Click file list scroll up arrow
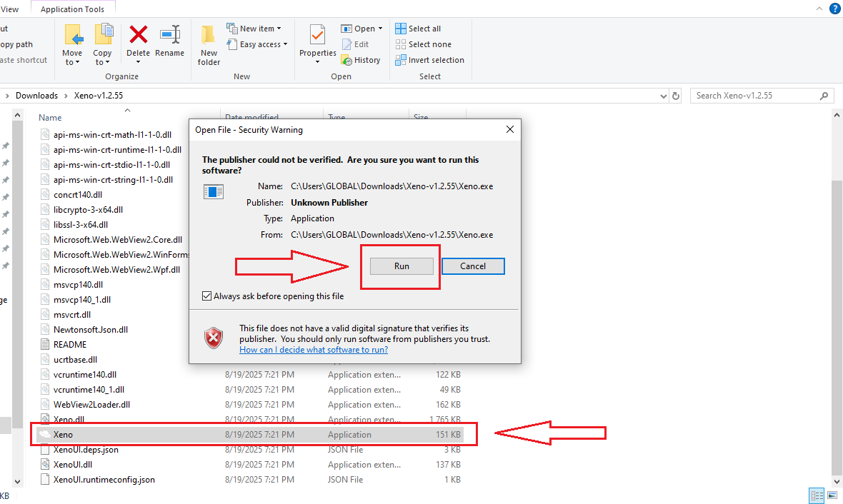Screen dimensions: 843x504 [837, 115]
